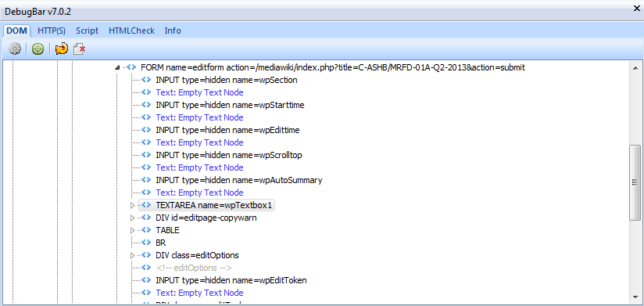Screen dimensions: 644x306
Task: Open the HTMLCheck tab
Action: pyautogui.click(x=131, y=31)
